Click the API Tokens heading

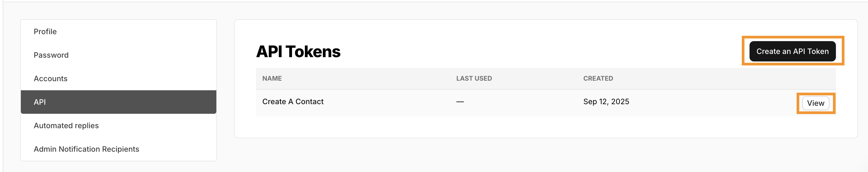(x=298, y=52)
